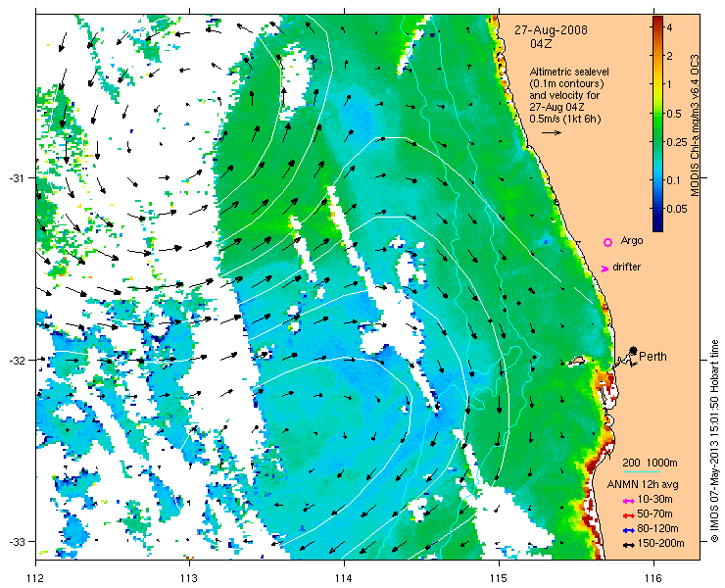
Task: Click the dark red top of color bar
Action: (x=657, y=20)
